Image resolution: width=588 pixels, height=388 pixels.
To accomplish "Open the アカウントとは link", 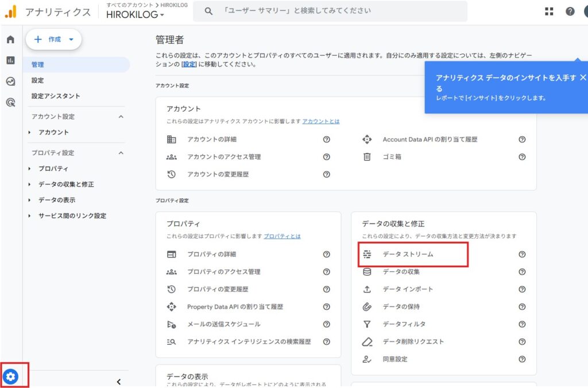I will click(x=321, y=121).
